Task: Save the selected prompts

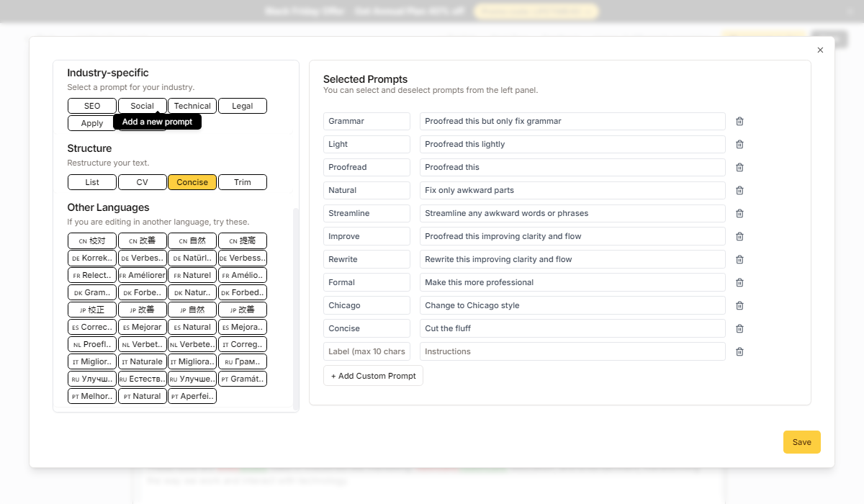Action: (801, 442)
